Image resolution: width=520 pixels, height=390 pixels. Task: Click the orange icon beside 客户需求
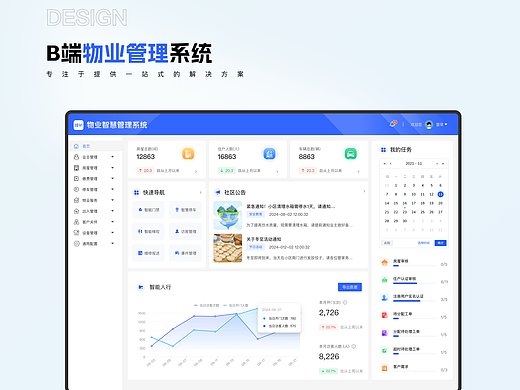tap(384, 368)
